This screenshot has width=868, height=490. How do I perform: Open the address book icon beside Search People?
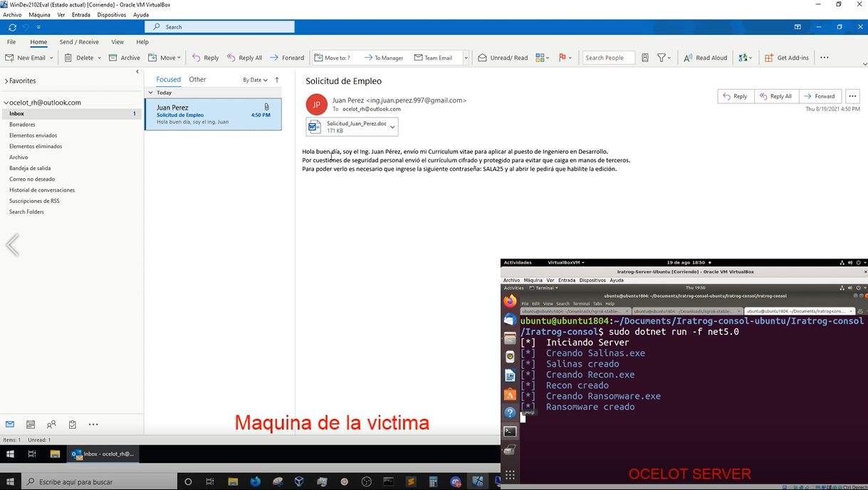point(645,58)
